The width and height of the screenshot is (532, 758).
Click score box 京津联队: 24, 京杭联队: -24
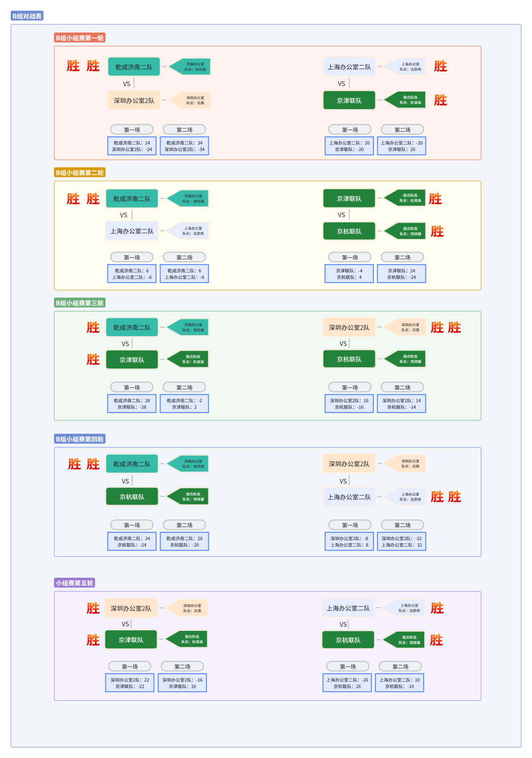pyautogui.click(x=401, y=274)
